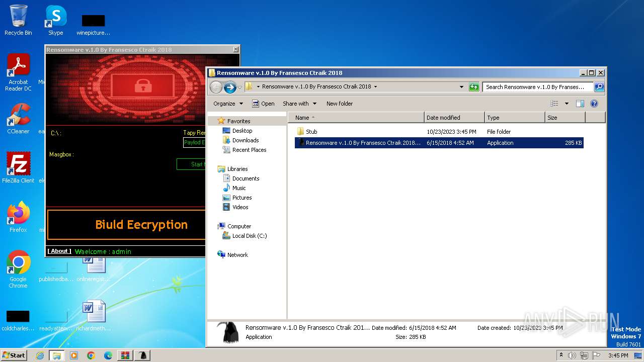Click the volume speaker tray icon
The width and height of the screenshot is (644, 362).
tap(572, 355)
